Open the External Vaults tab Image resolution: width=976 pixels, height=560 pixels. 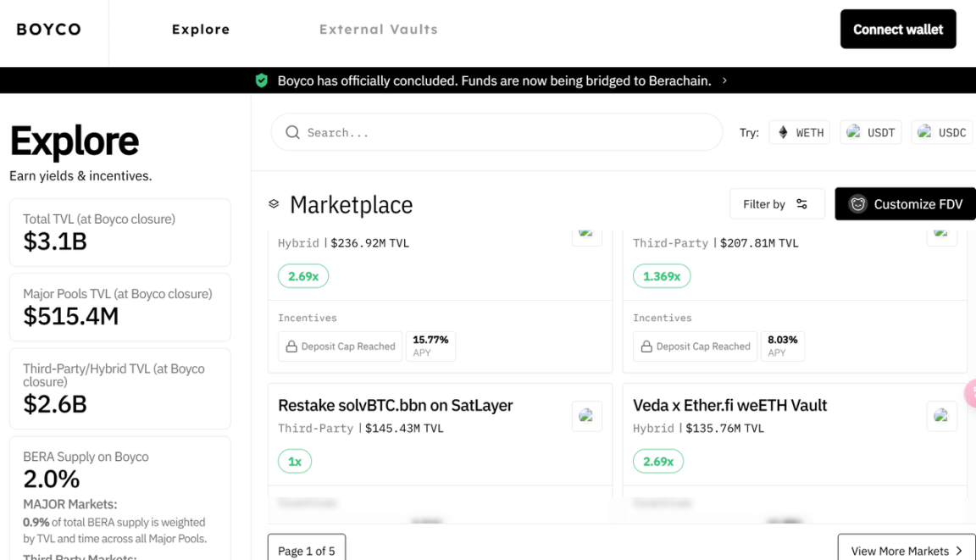click(379, 30)
